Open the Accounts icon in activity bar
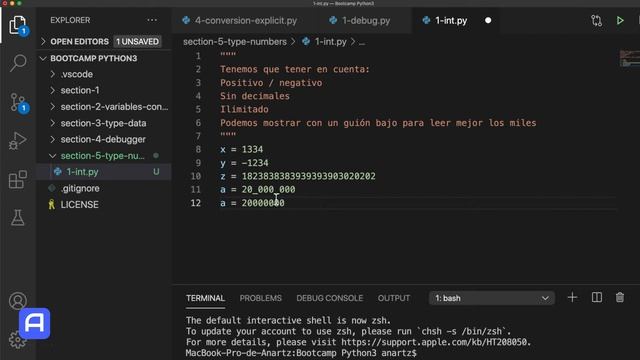Image resolution: width=640 pixels, height=360 pixels. click(x=18, y=301)
